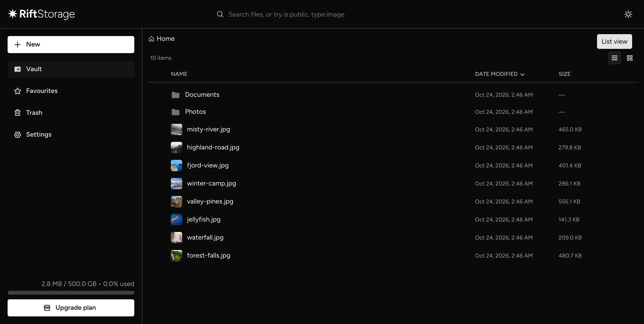Toggle light theme with the sun icon

628,14
